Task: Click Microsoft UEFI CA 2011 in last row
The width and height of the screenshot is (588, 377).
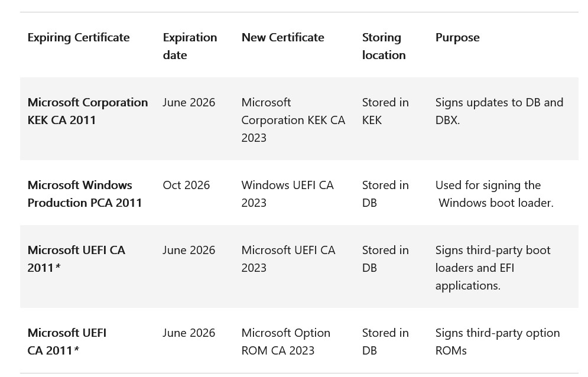Action: (67, 342)
